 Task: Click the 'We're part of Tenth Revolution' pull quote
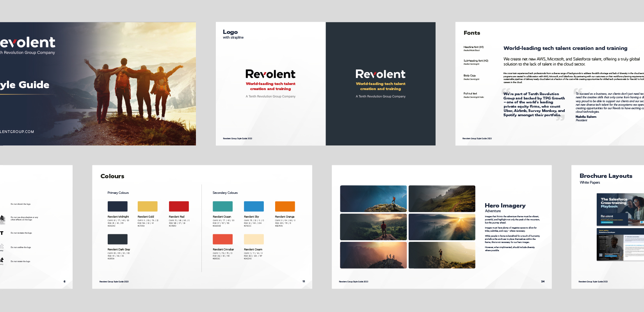coord(534,105)
